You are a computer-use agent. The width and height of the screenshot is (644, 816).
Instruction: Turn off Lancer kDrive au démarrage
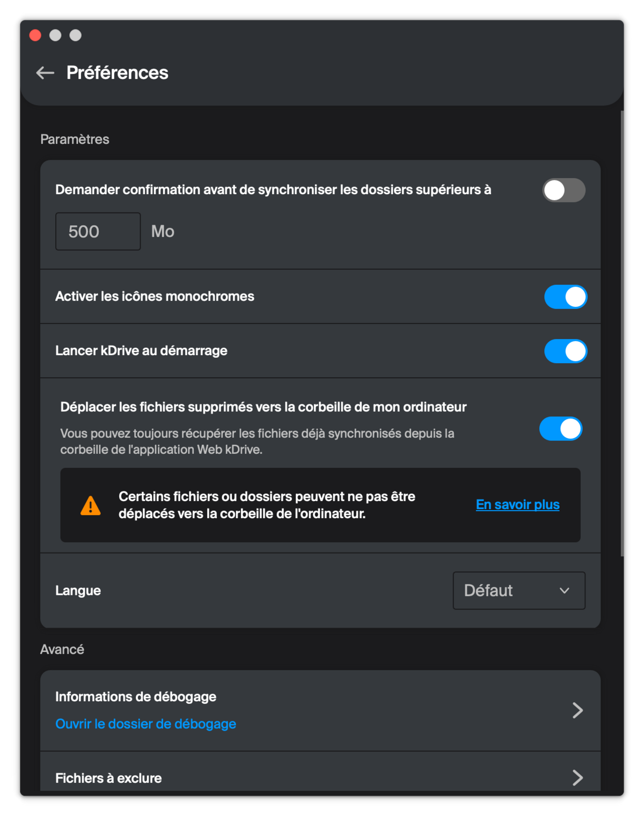click(x=566, y=351)
